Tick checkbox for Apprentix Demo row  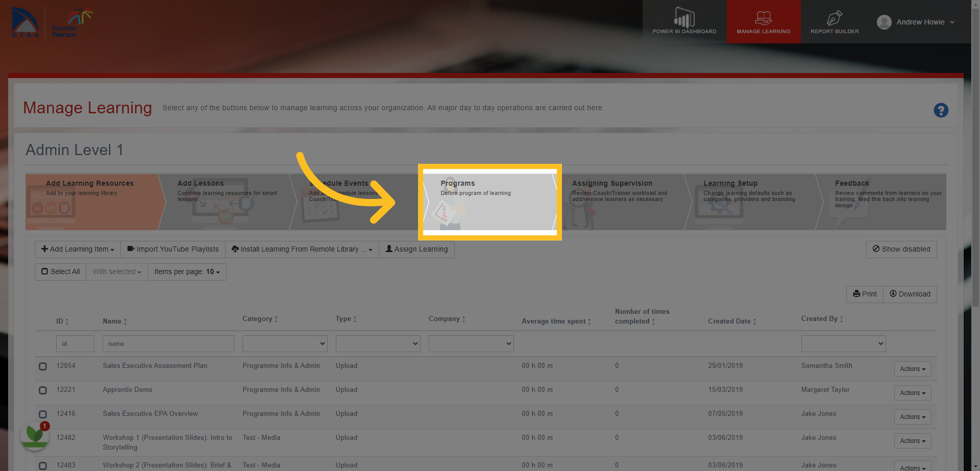click(43, 390)
